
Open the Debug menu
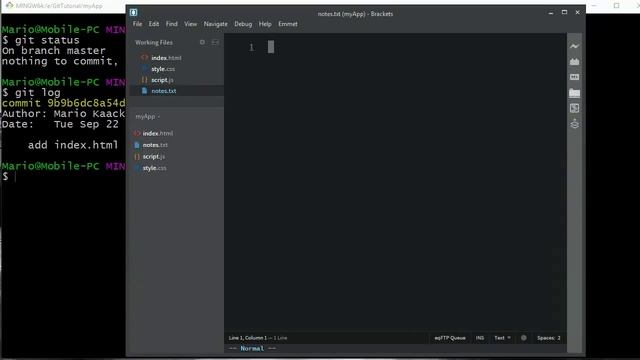[243, 24]
